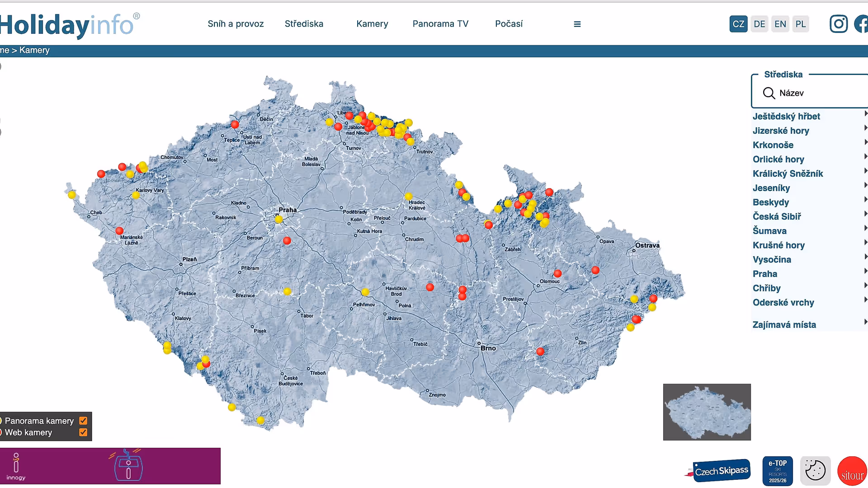Viewport: 868px width, 488px height.
Task: Click the innogy banner advertisement
Action: click(x=110, y=466)
